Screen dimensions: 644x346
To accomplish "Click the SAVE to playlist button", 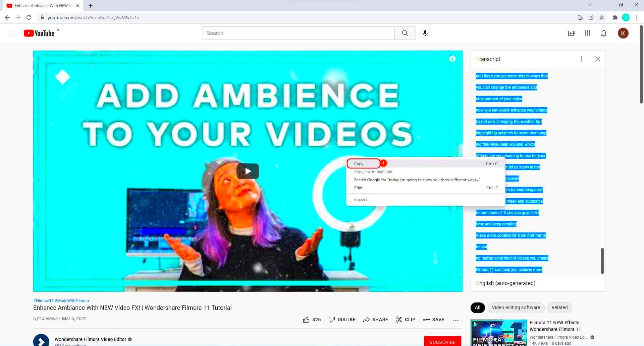I will [434, 320].
